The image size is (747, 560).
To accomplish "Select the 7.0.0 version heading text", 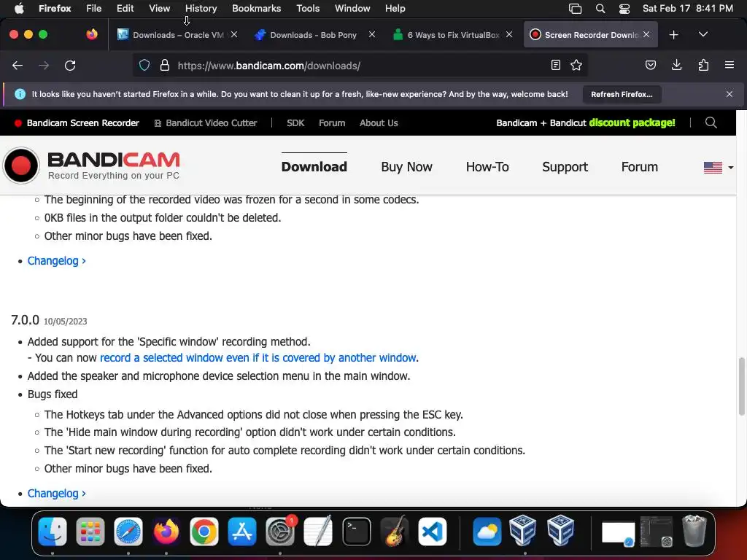I will pyautogui.click(x=25, y=319).
